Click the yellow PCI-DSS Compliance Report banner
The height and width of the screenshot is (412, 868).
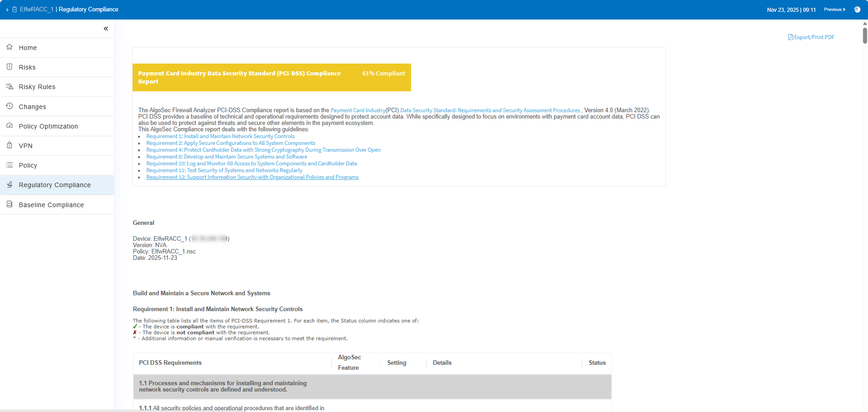[x=272, y=77]
